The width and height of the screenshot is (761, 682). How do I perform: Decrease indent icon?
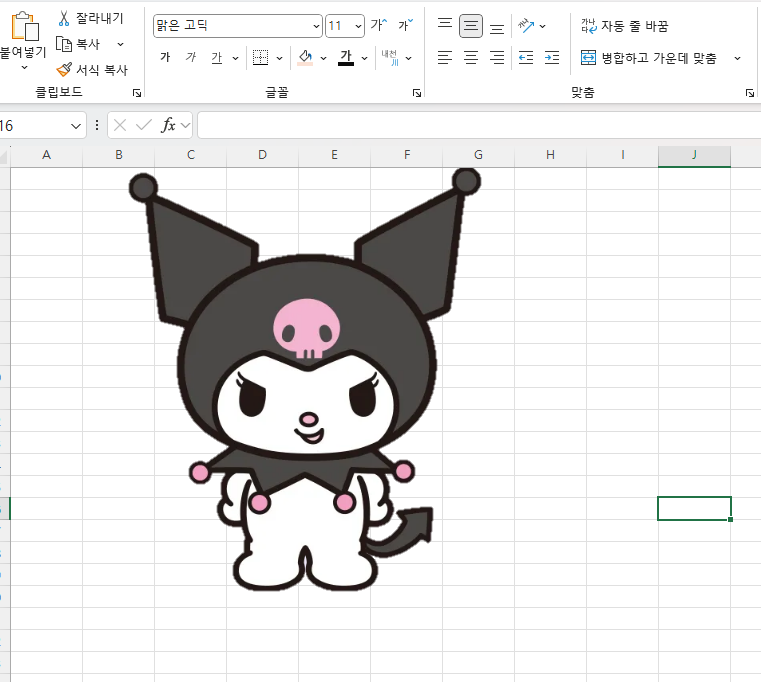click(526, 58)
